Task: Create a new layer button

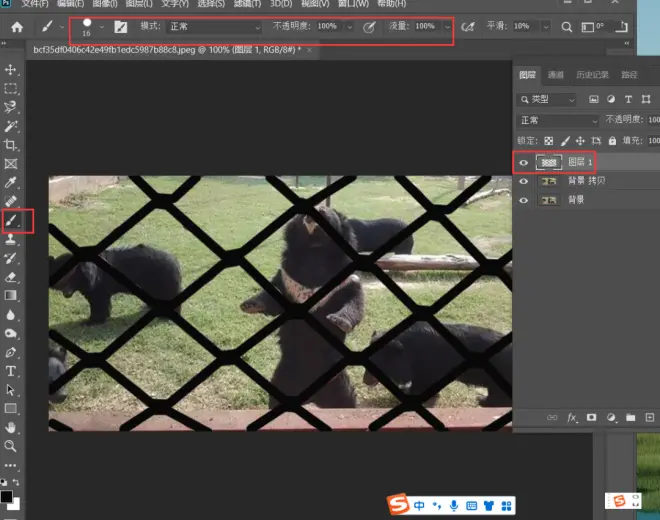Action: coord(649,417)
